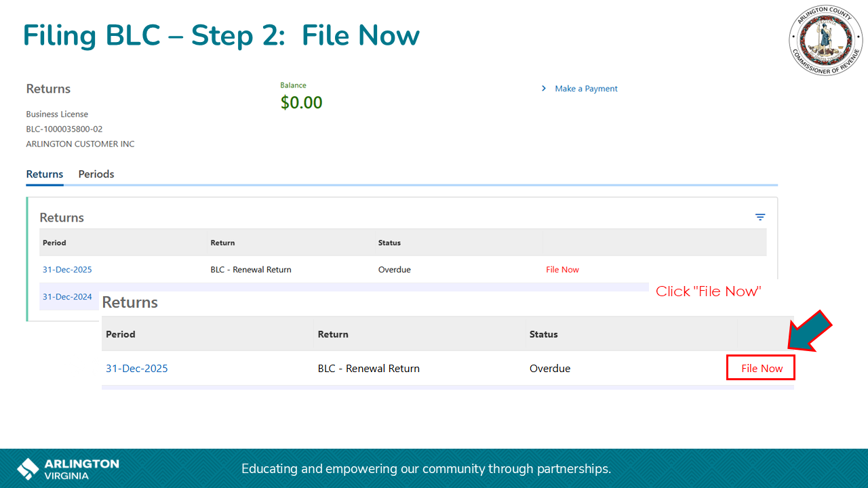Image resolution: width=868 pixels, height=488 pixels.
Task: Click the Period header in enlarged table
Action: point(121,334)
